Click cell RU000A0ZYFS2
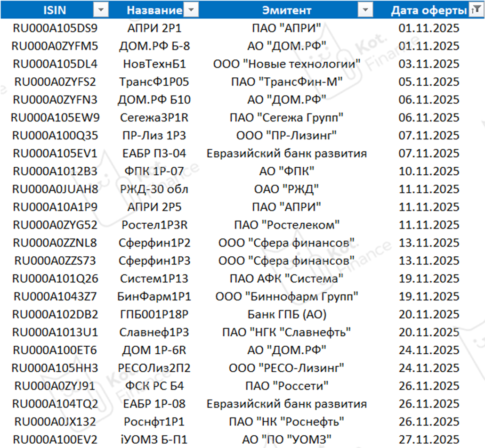 click(55, 82)
